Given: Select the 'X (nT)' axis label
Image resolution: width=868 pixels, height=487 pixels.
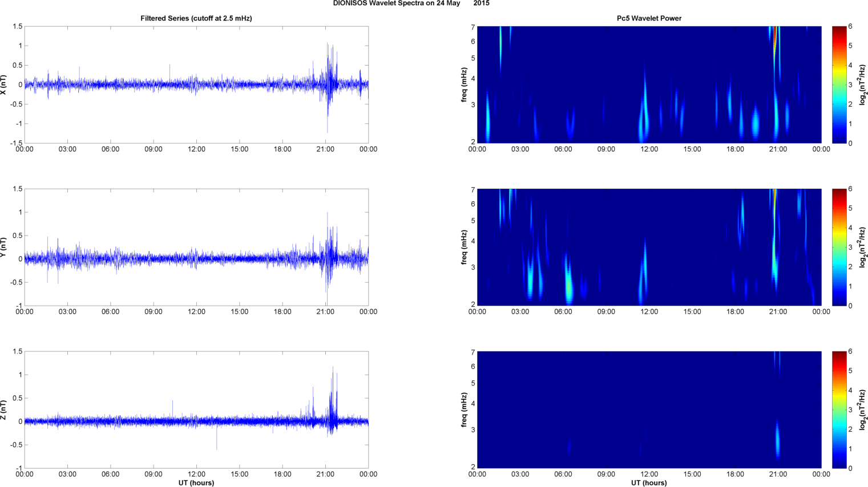Looking at the screenshot, I should (x=3, y=84).
